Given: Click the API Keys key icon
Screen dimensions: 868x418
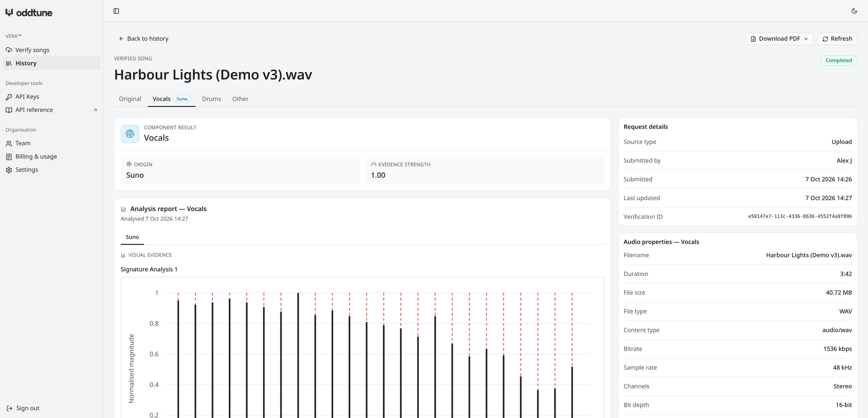Looking at the screenshot, I should pyautogui.click(x=9, y=97).
